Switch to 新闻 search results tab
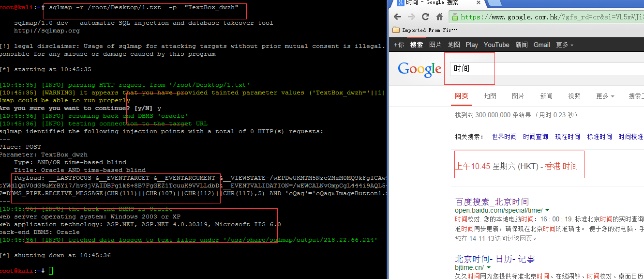Viewport: 644px width, 279px height. click(546, 96)
